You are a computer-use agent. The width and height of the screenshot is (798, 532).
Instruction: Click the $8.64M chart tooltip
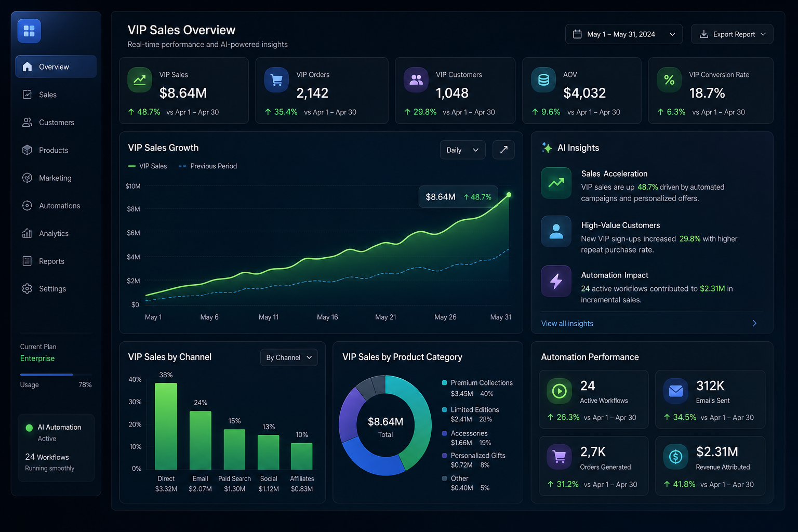[458, 197]
